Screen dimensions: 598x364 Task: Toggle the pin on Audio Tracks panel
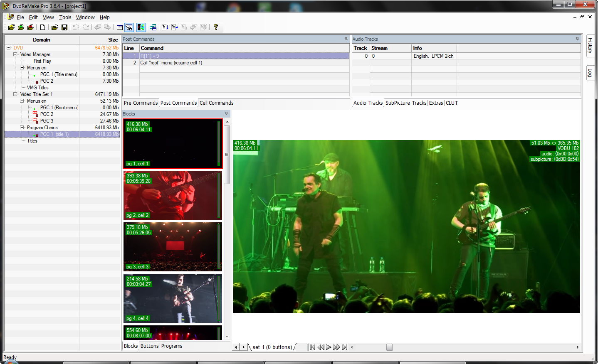tap(577, 39)
